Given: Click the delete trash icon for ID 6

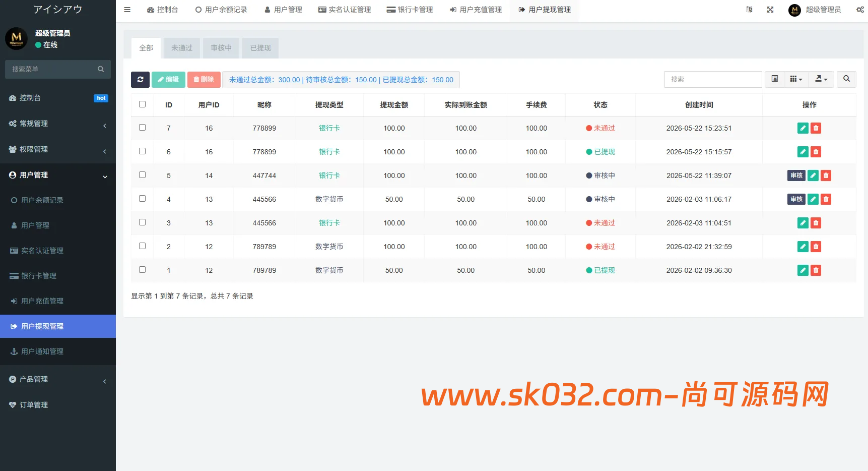Looking at the screenshot, I should coord(816,152).
